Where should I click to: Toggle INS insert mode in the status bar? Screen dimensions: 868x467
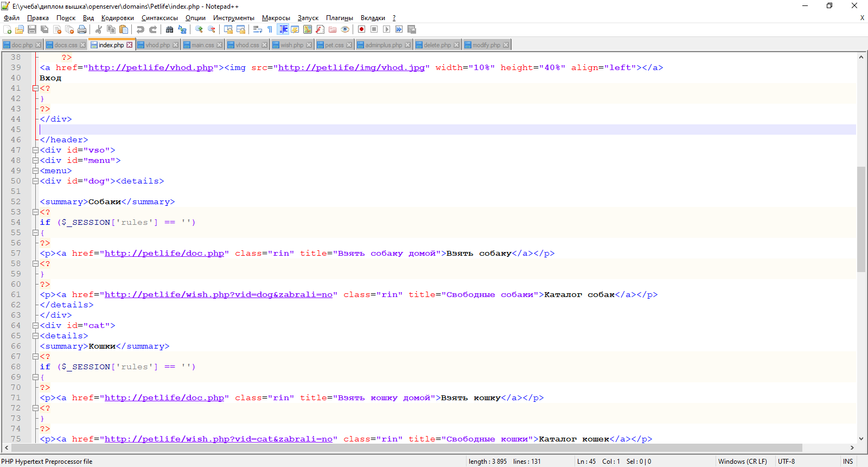(x=848, y=462)
